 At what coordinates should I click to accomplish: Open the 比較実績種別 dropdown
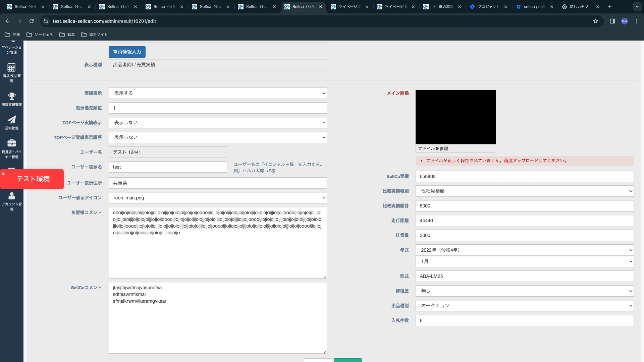tap(524, 191)
